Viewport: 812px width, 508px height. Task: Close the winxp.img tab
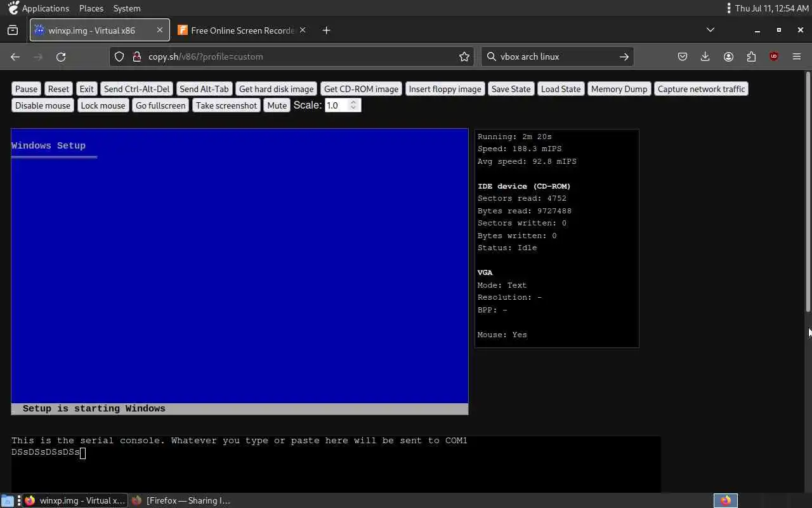pos(159,30)
